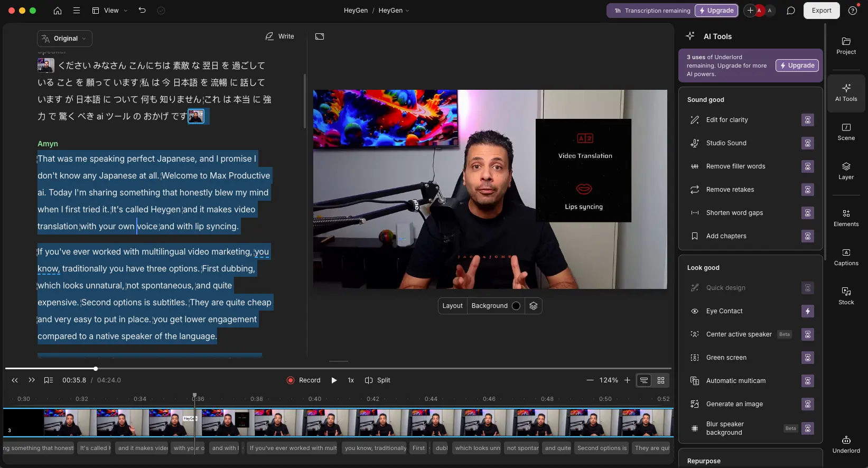
Task: Start recording with Record button
Action: pyautogui.click(x=304, y=380)
